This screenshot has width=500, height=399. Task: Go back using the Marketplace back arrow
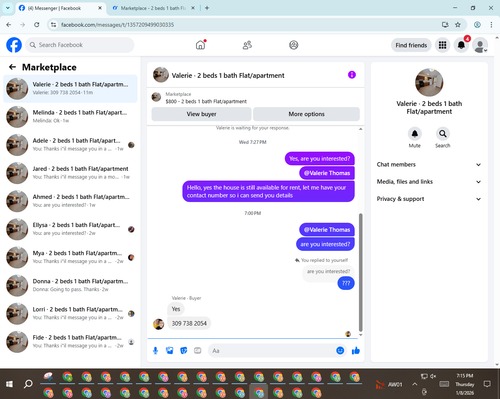12,67
